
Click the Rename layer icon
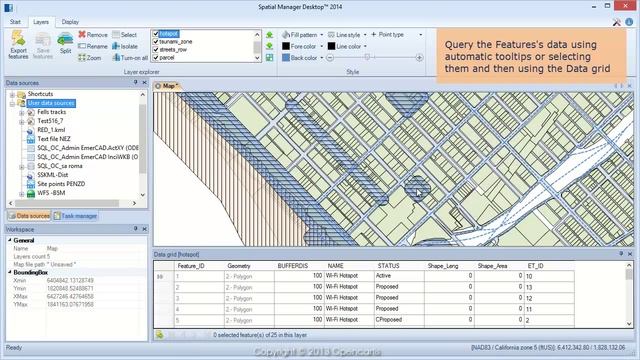pyautogui.click(x=82, y=46)
